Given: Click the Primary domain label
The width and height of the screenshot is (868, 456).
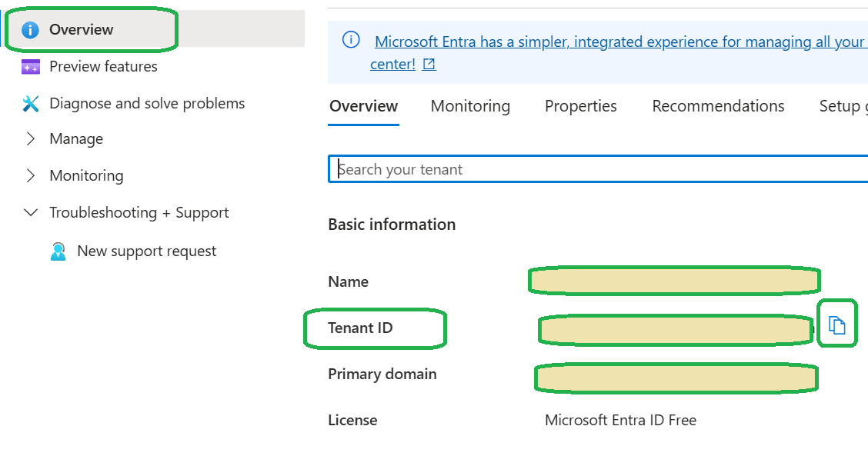Looking at the screenshot, I should 382,374.
